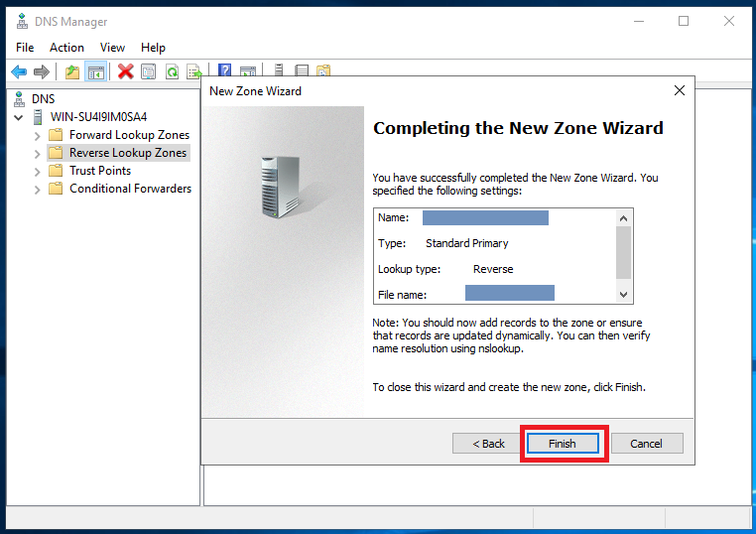Image resolution: width=756 pixels, height=534 pixels.
Task: Click the WIN-SU4I9IM0SA4 server icon
Action: coord(38,117)
